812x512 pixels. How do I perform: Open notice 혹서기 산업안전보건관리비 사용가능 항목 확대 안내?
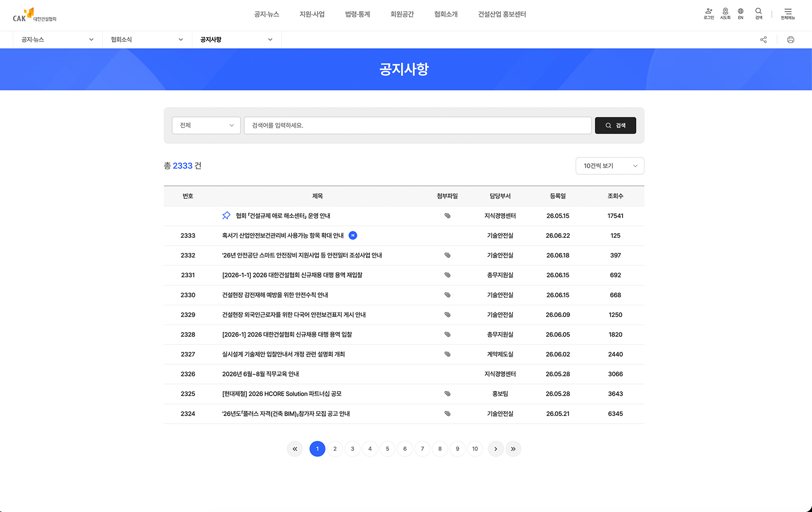pyautogui.click(x=283, y=236)
